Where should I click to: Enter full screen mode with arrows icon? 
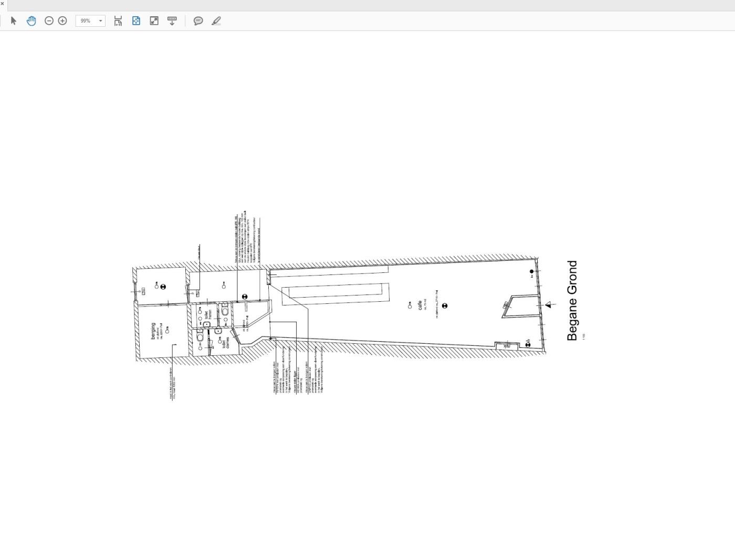coord(154,21)
